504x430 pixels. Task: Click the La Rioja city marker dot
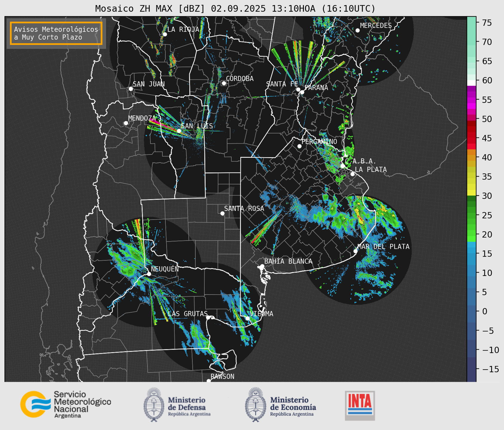click(165, 34)
